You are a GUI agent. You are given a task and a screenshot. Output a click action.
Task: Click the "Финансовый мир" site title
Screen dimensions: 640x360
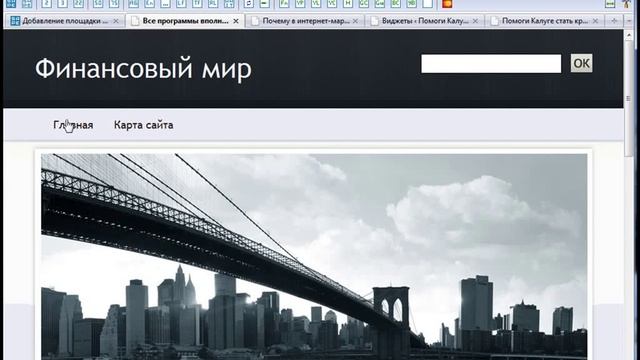(143, 68)
